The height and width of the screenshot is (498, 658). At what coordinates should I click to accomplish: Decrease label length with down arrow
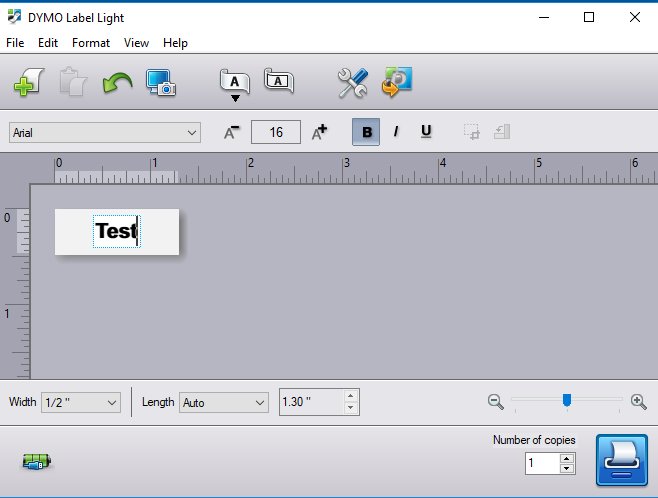coord(351,408)
